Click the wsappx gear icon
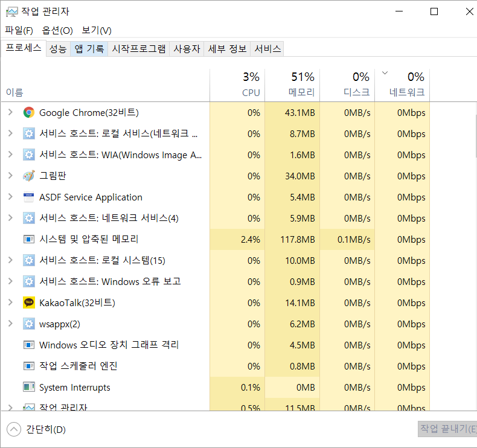The height and width of the screenshot is (448, 477). click(x=29, y=324)
